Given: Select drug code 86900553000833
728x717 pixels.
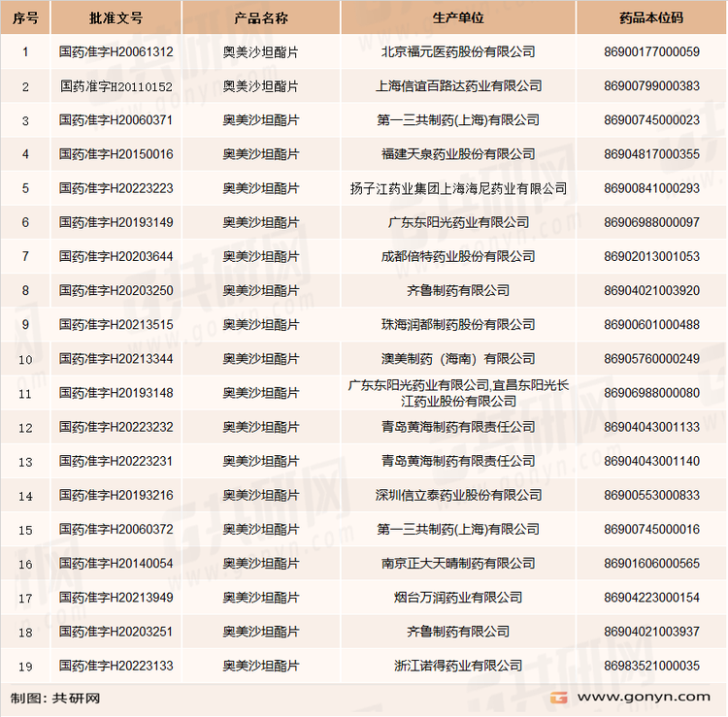Looking at the screenshot, I should coord(651,495).
